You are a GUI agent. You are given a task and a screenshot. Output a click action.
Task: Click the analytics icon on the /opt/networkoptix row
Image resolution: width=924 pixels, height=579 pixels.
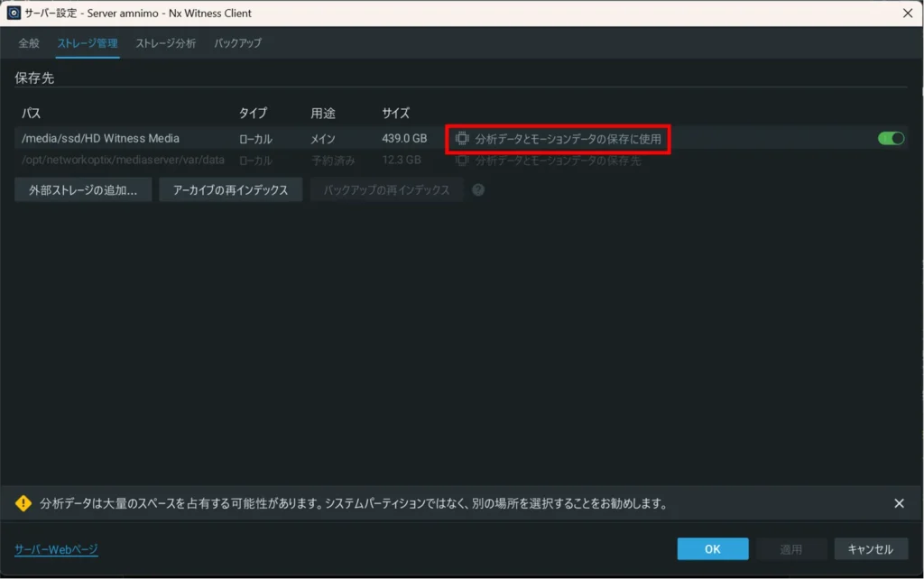click(x=463, y=161)
